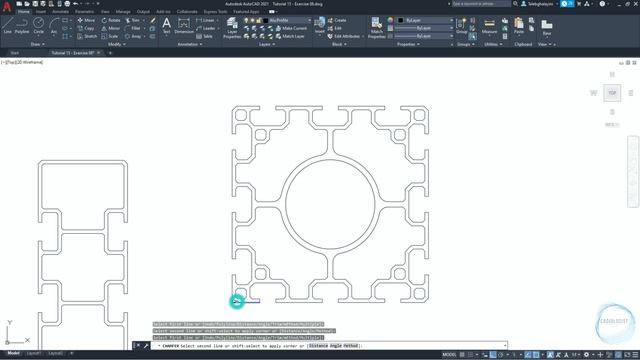
Task: Click the Plot/print icon in quick access toolbar
Action: (x=67, y=4)
